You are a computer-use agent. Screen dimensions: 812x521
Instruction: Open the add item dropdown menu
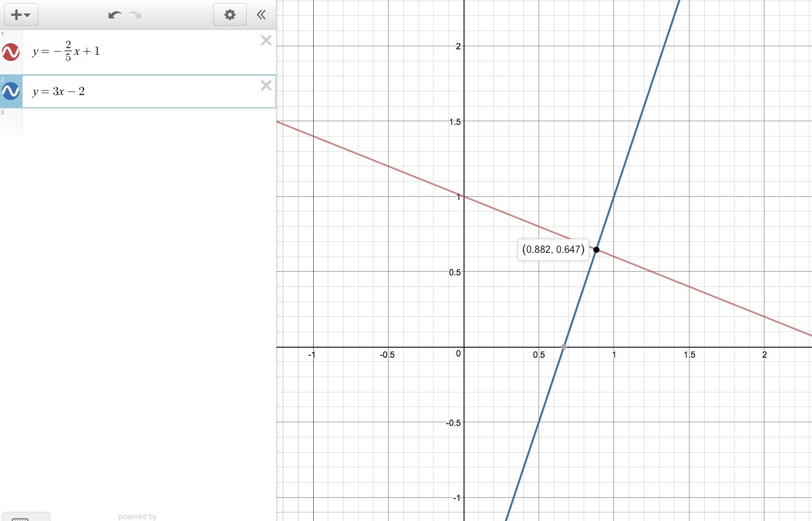(x=21, y=15)
